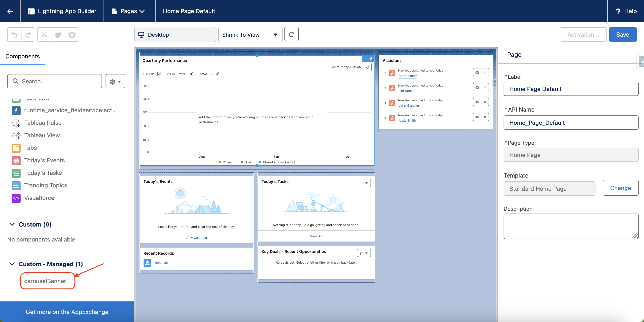Open the Andy Smith link
The image size is (644, 322).
point(407,121)
